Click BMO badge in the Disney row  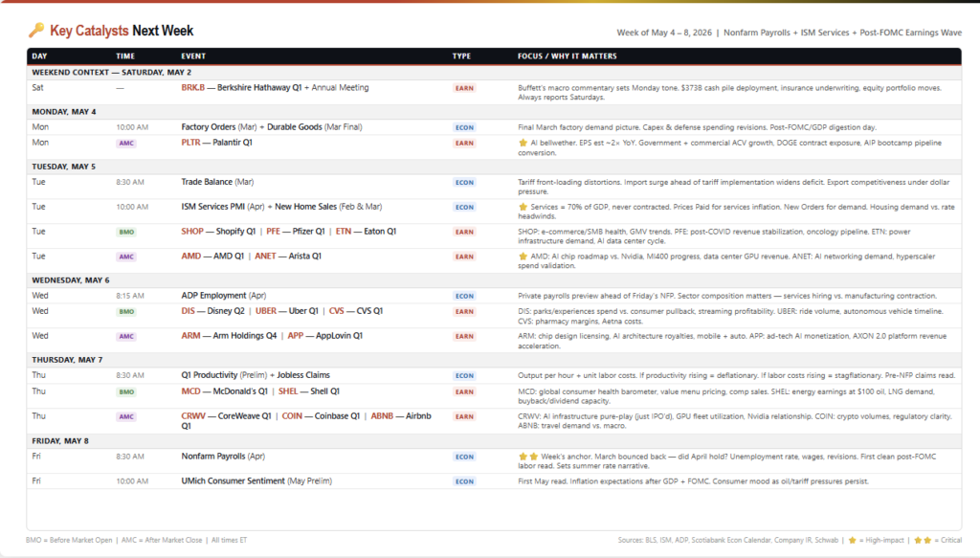pyautogui.click(x=126, y=311)
